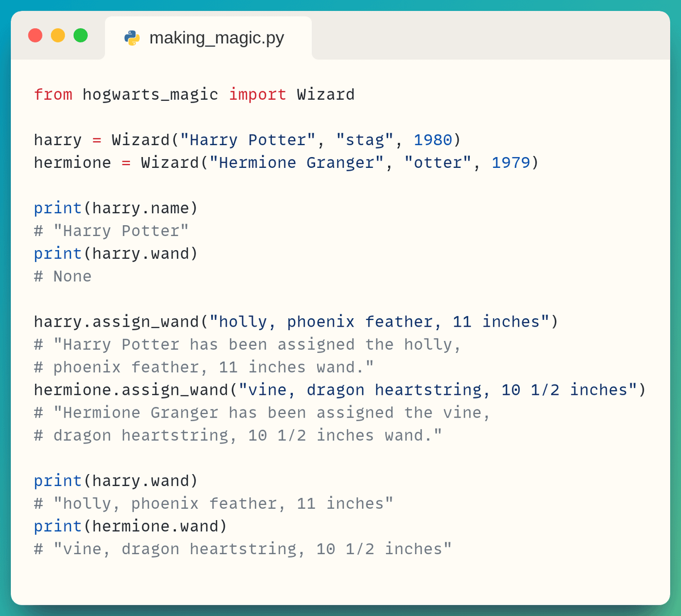This screenshot has height=616, width=681.
Task: Click the final comment line of the file
Action: 242,549
